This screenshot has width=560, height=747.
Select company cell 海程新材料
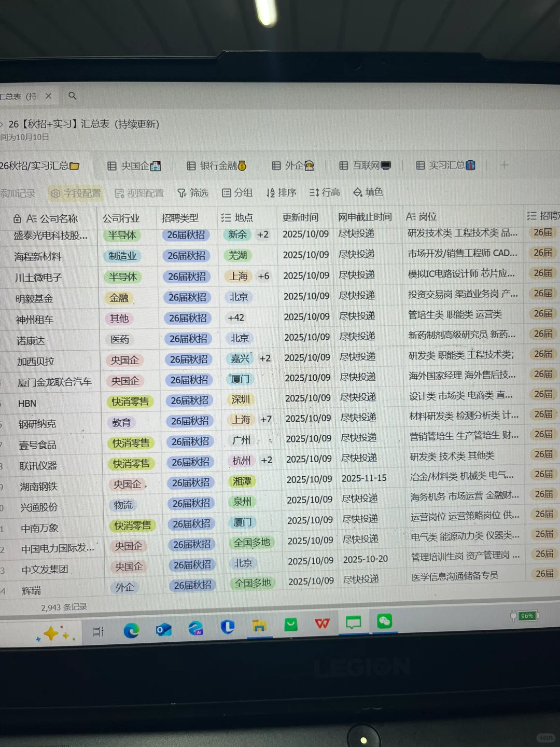click(38, 257)
